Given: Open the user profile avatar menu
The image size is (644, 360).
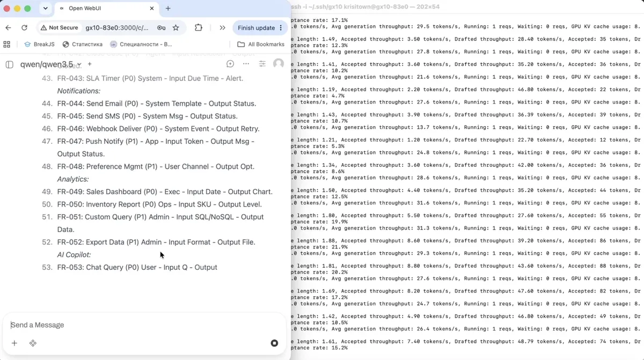Looking at the screenshot, I should (278, 64).
